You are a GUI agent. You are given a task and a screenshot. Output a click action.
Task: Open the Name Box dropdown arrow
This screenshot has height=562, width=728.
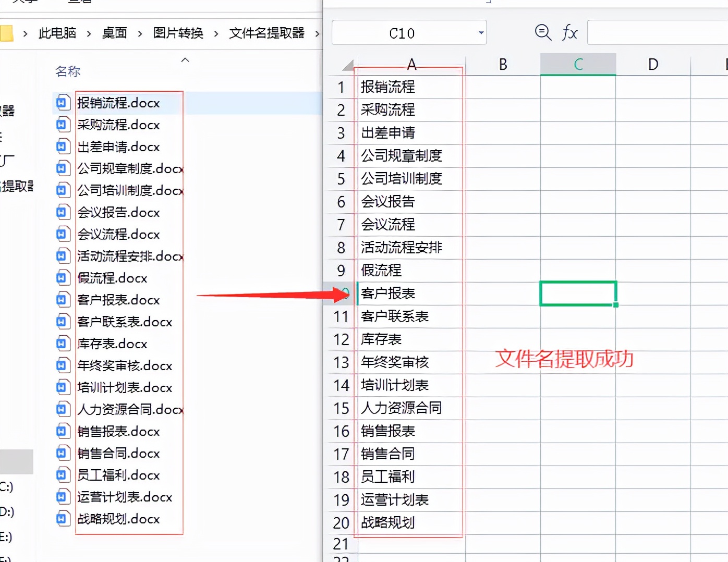(481, 33)
